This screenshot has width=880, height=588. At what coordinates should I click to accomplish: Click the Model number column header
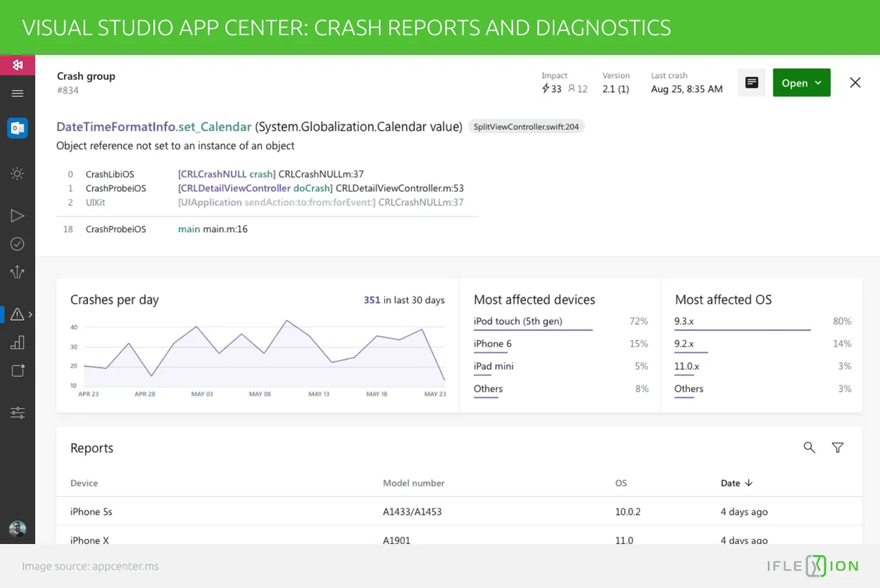tap(414, 483)
